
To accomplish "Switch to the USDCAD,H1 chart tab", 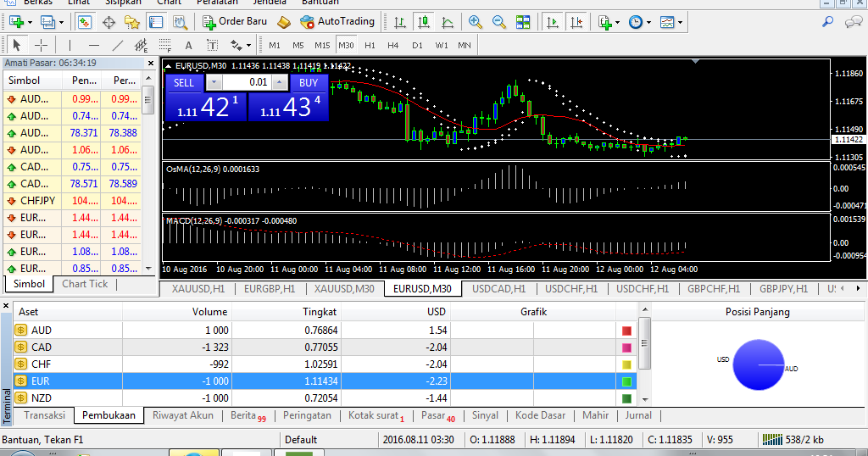I will 498,289.
